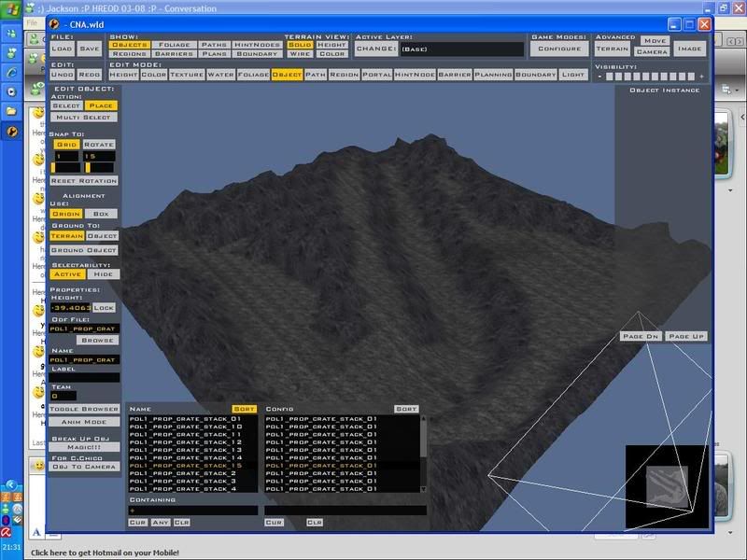The width and height of the screenshot is (747, 560).
Task: Toggle Objects in Show options
Action: (x=130, y=45)
